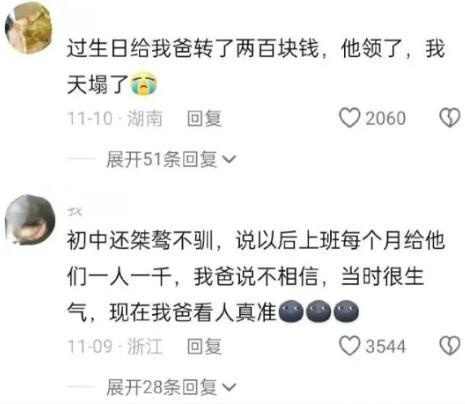Dislike the Hunan comment using broken heart
This screenshot has height=404, width=465.
(450, 118)
